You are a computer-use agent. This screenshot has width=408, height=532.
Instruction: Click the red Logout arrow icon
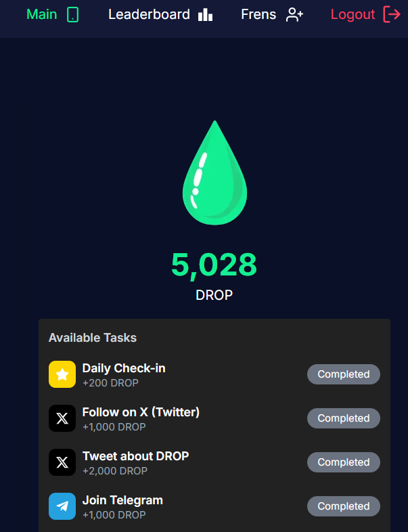(x=392, y=14)
